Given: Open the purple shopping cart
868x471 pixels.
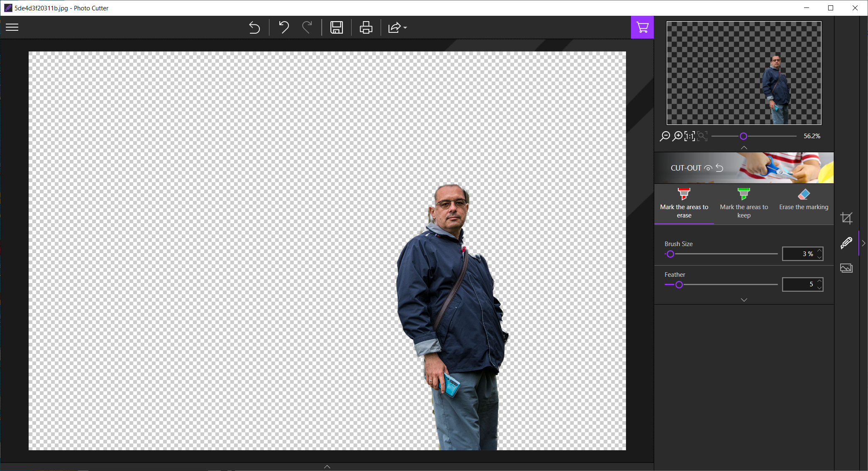Looking at the screenshot, I should [642, 27].
